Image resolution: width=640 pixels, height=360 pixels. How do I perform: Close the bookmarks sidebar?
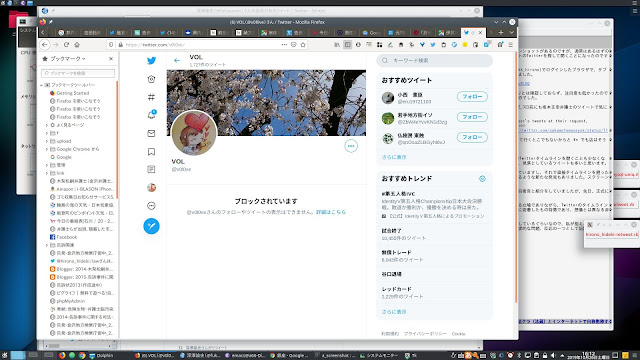(x=111, y=59)
